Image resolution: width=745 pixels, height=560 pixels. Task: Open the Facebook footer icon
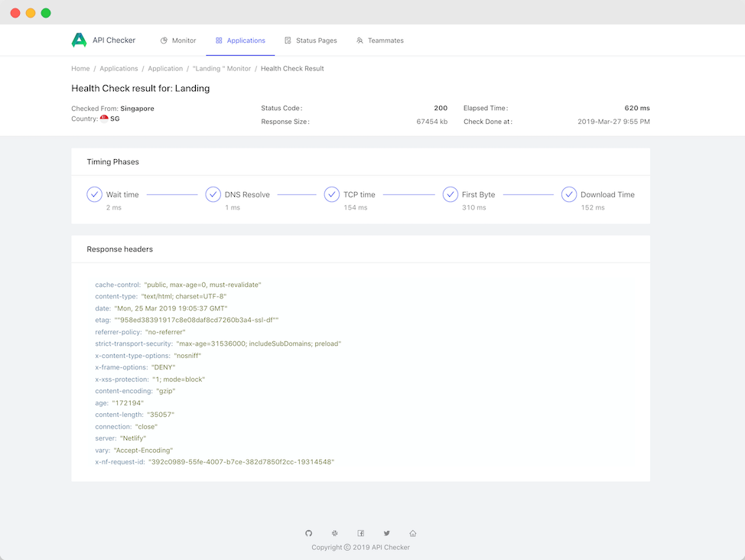tap(361, 533)
